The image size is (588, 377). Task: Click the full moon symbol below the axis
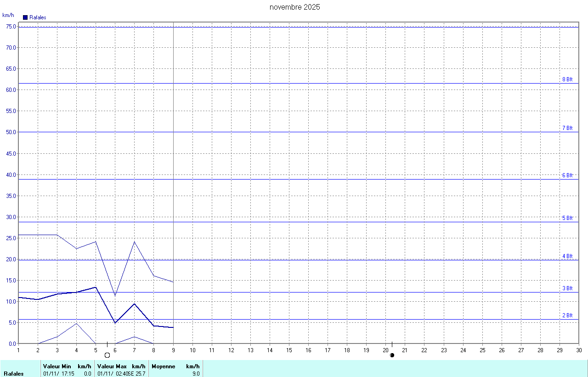coord(107,355)
